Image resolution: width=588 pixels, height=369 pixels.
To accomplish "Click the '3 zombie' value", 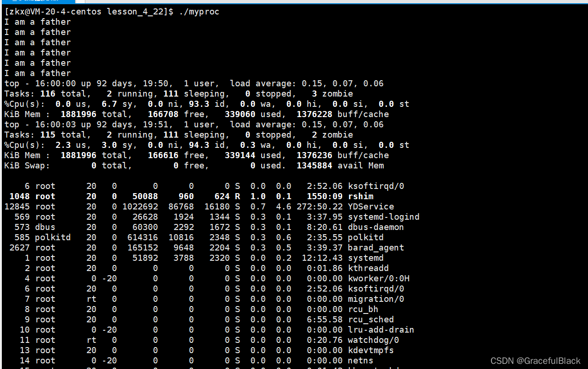I will tap(332, 94).
